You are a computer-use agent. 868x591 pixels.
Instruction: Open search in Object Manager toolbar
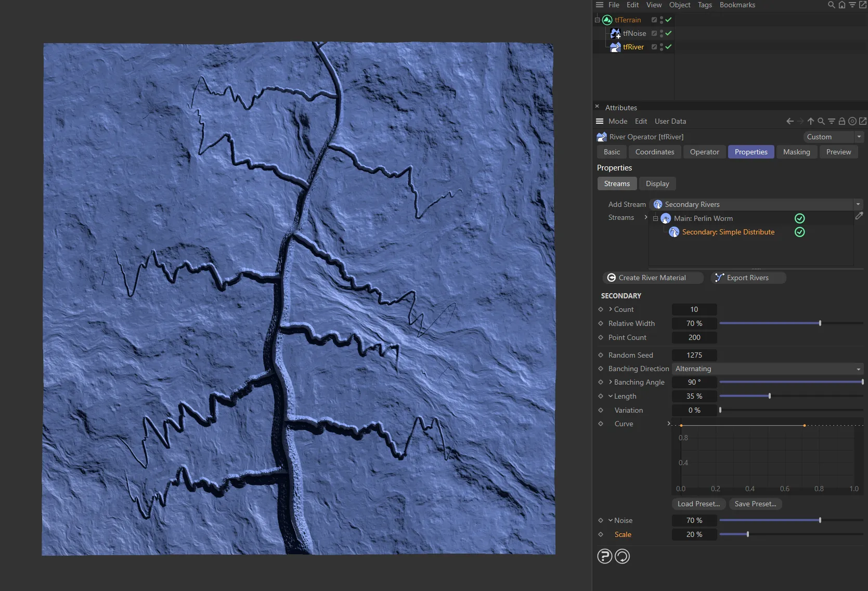[x=831, y=5]
